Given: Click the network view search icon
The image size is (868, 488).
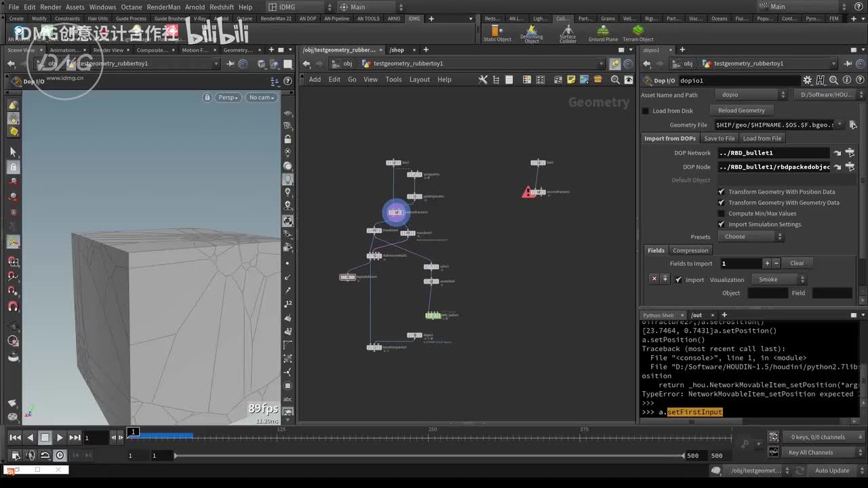Looking at the screenshot, I should pyautogui.click(x=615, y=80).
